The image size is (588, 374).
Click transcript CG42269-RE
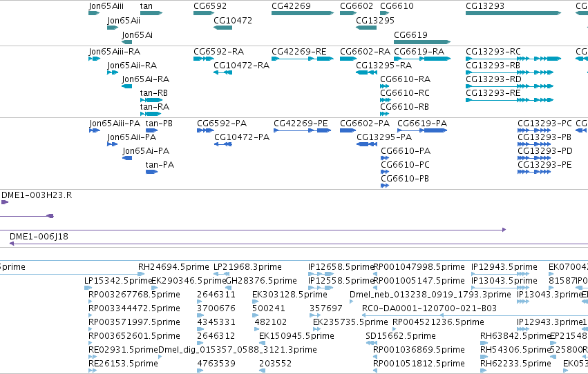(x=302, y=59)
